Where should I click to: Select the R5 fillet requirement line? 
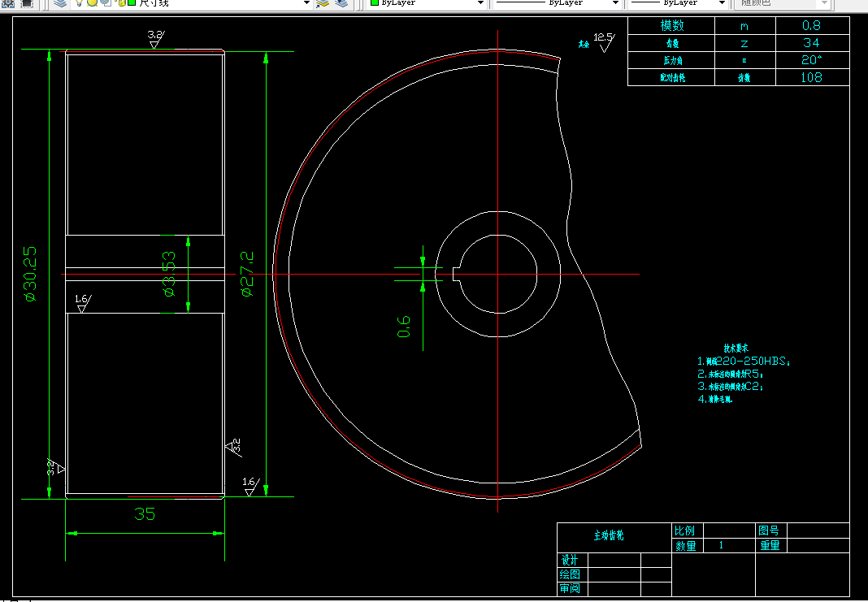click(731, 374)
